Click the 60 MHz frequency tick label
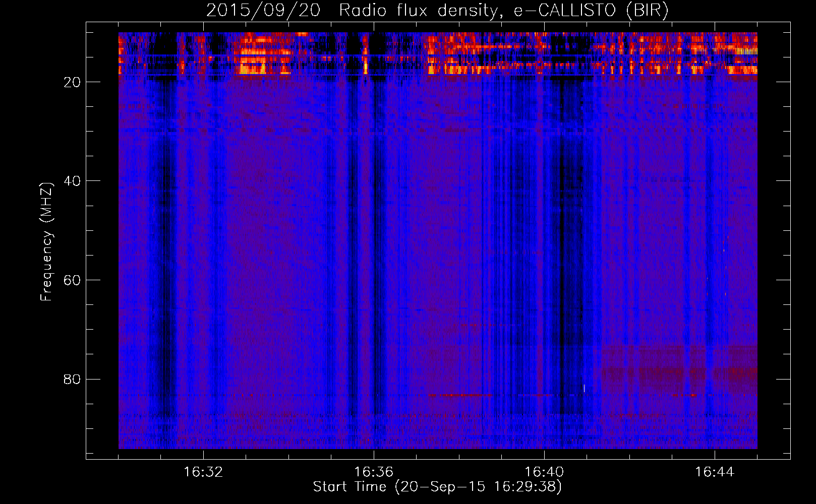The height and width of the screenshot is (504, 816). point(73,280)
